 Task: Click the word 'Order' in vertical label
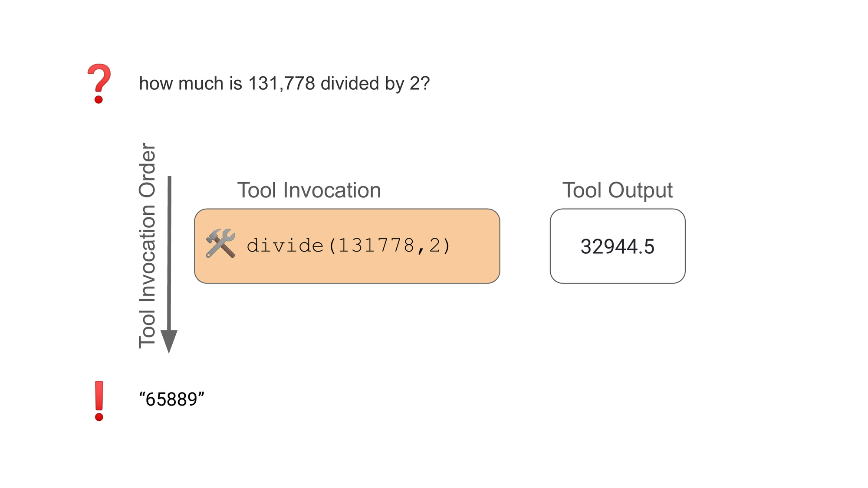pos(147,170)
